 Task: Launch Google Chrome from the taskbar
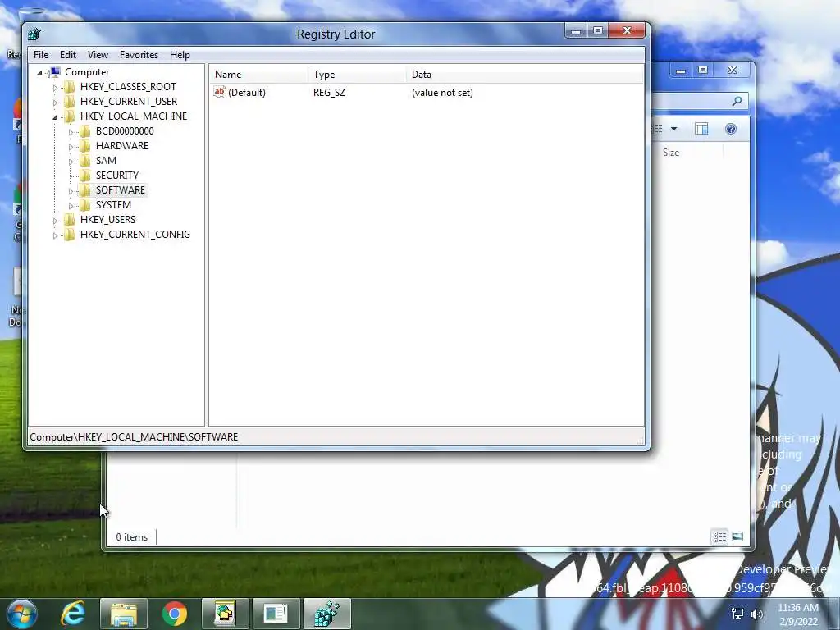click(175, 614)
